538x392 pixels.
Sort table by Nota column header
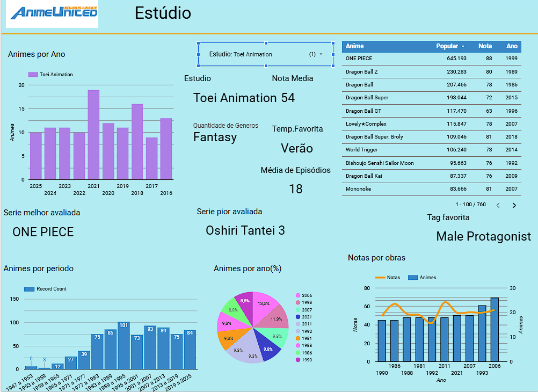pos(485,46)
